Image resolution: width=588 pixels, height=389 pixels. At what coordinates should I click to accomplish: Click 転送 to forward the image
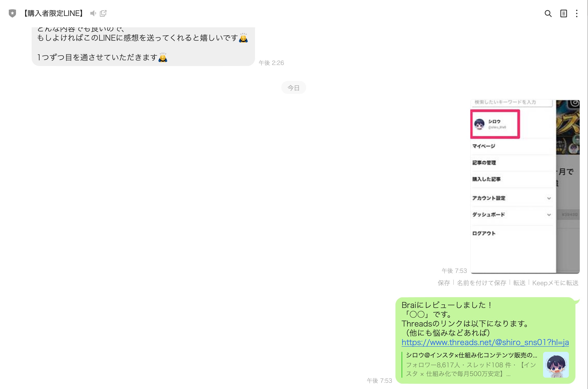[x=519, y=283]
